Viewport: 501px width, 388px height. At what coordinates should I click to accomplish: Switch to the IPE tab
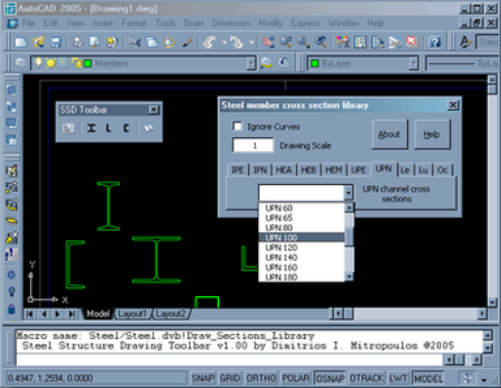(238, 170)
